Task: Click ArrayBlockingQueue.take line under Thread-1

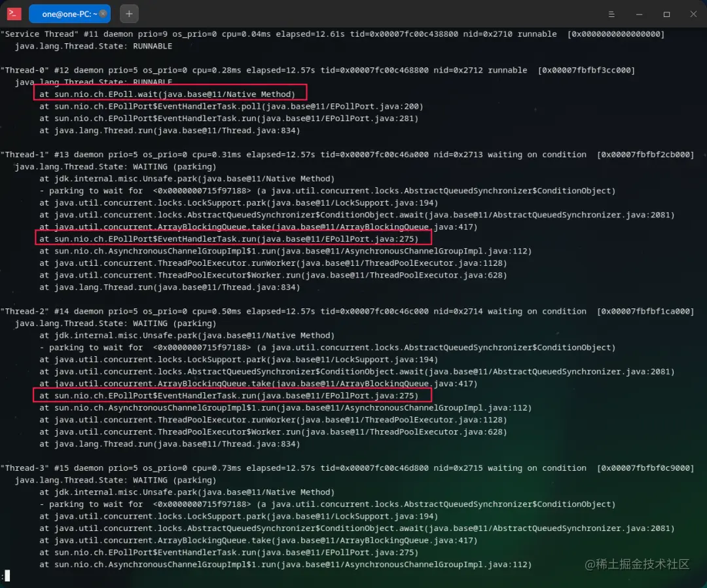Action: pos(258,227)
